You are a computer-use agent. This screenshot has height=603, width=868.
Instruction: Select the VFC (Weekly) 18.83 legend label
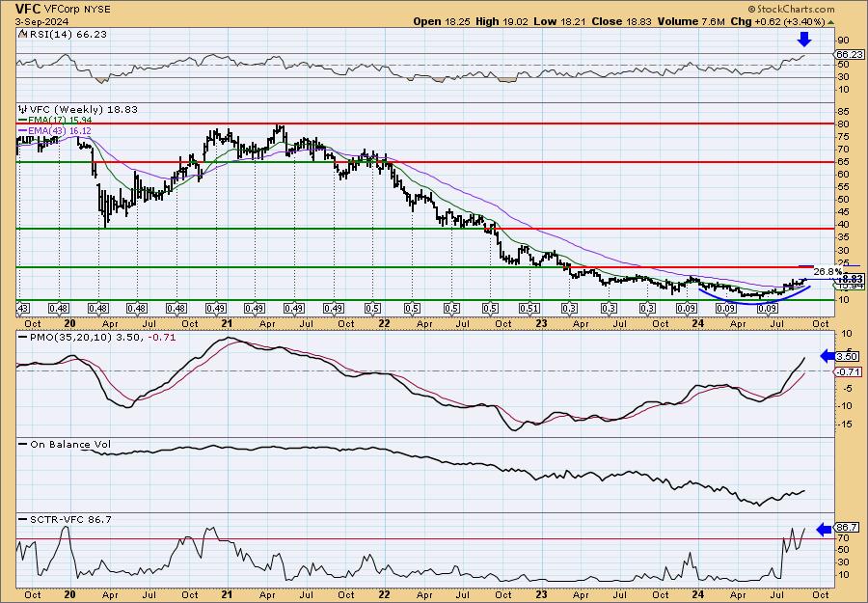point(83,110)
